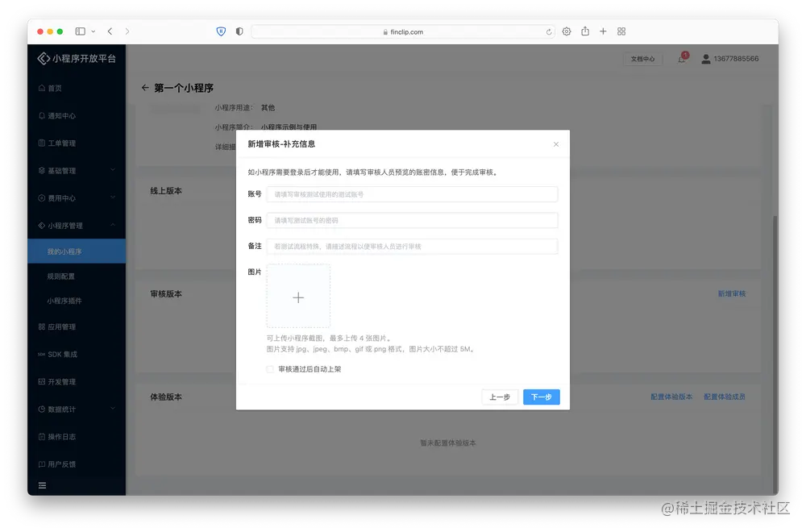Open 应用管理 in the sidebar

[77, 327]
